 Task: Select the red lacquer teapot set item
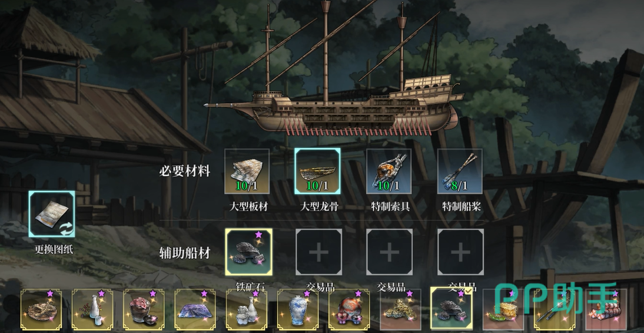click(349, 309)
